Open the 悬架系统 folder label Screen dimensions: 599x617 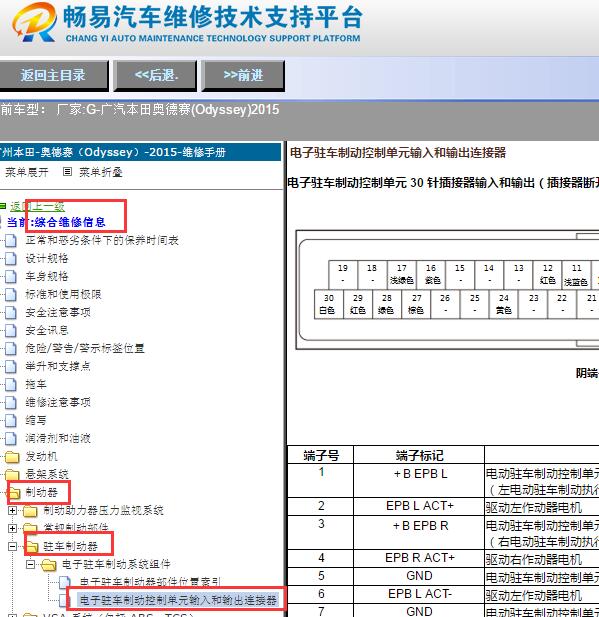[x=47, y=474]
